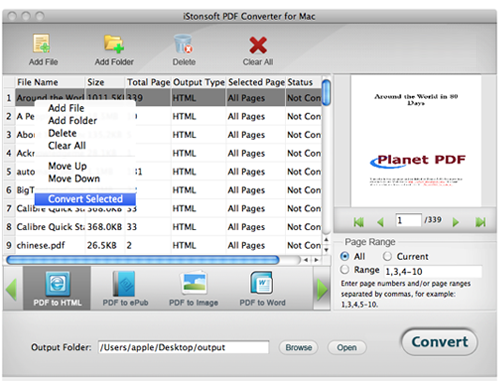Click the PDF preview thumbnail
500x384 pixels.
click(x=416, y=141)
